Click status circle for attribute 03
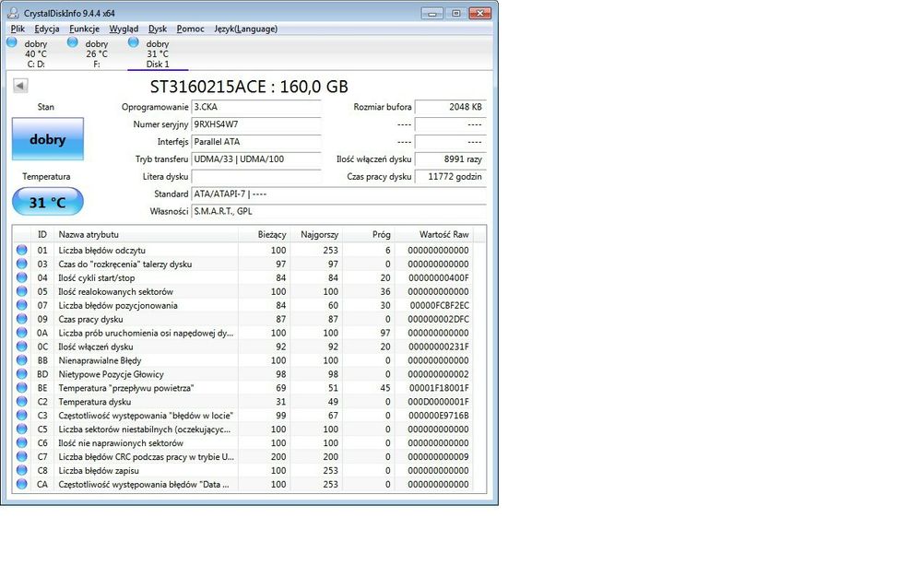 click(22, 264)
